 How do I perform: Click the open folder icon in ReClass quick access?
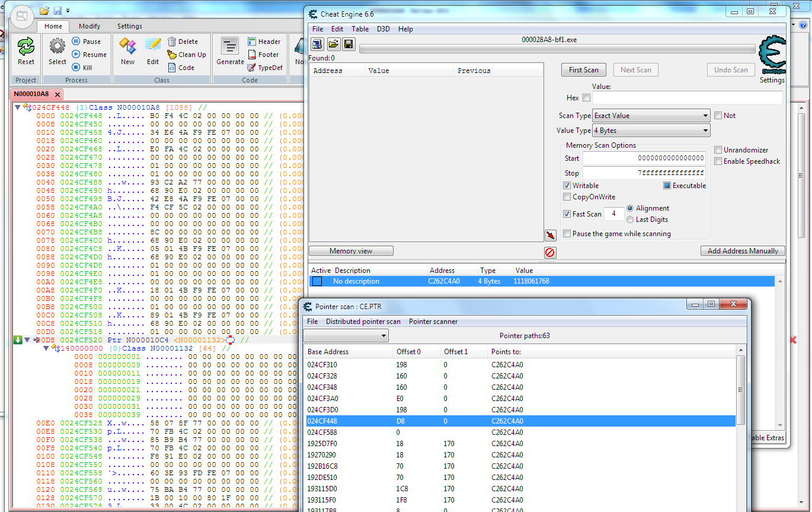(x=44, y=11)
